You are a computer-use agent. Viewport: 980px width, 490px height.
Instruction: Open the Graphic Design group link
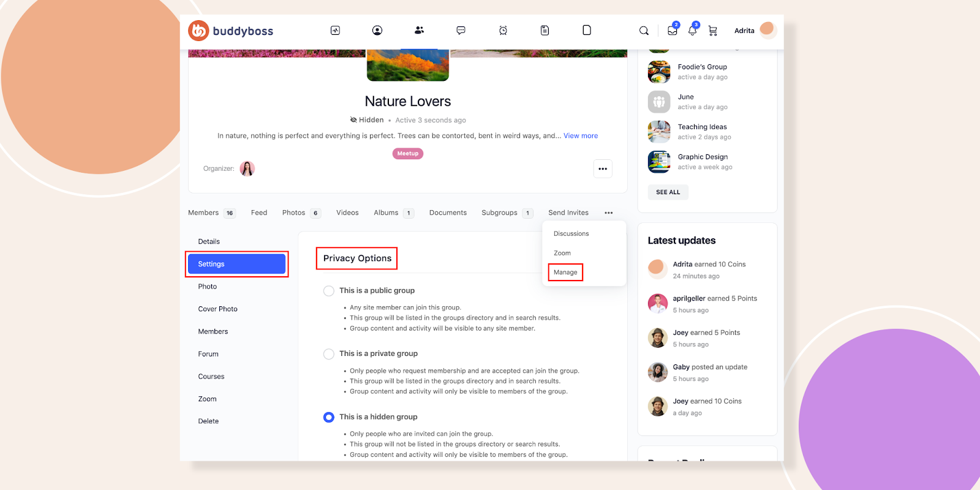703,157
